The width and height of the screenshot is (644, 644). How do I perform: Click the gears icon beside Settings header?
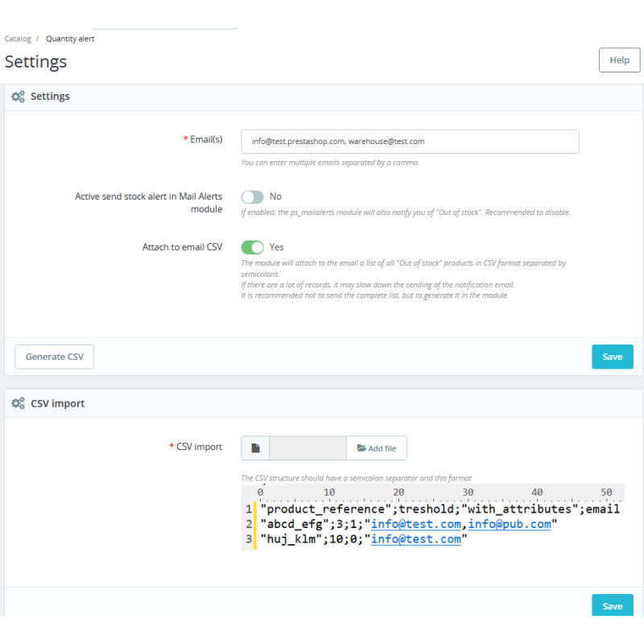(18, 97)
